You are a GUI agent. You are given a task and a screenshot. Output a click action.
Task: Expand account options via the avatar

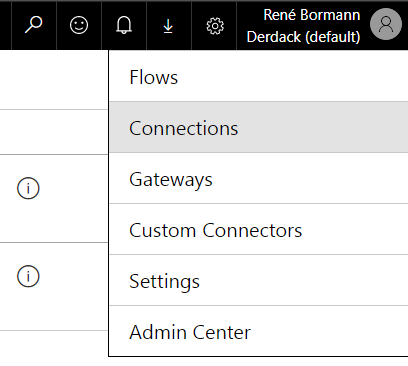click(386, 24)
